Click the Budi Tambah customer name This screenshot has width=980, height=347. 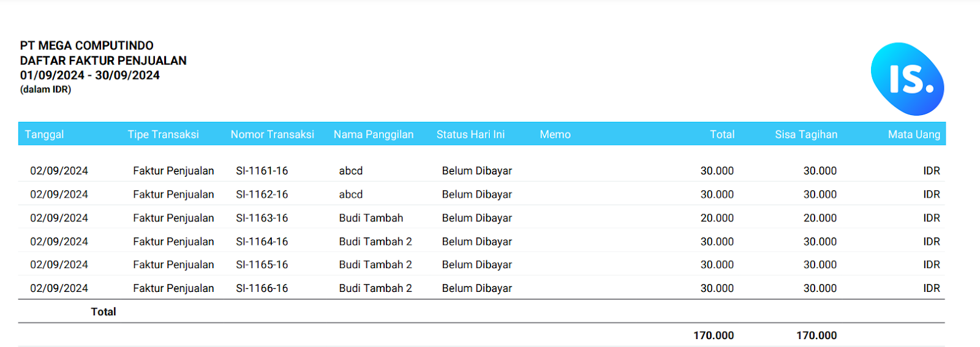pyautogui.click(x=371, y=218)
